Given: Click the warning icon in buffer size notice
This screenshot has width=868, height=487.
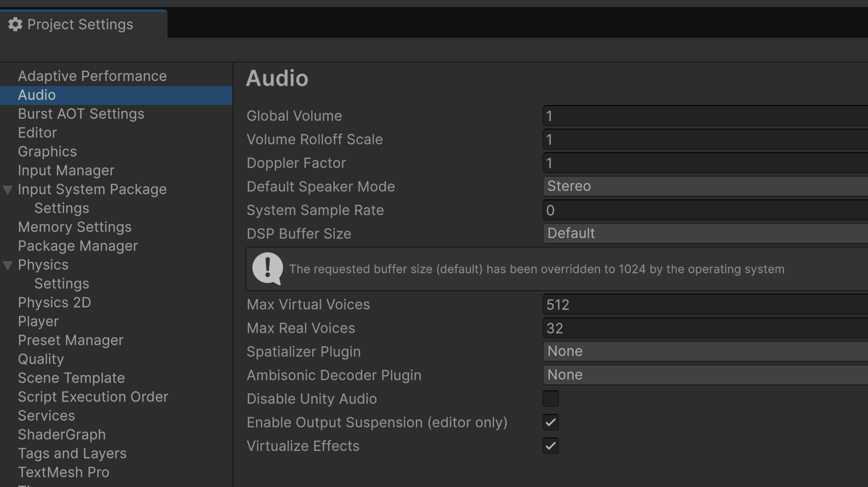Looking at the screenshot, I should [268, 269].
